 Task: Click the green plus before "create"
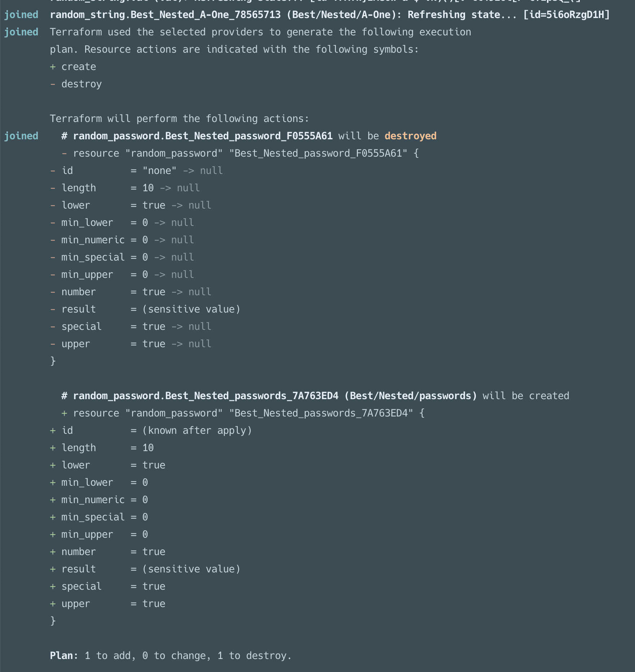[53, 67]
